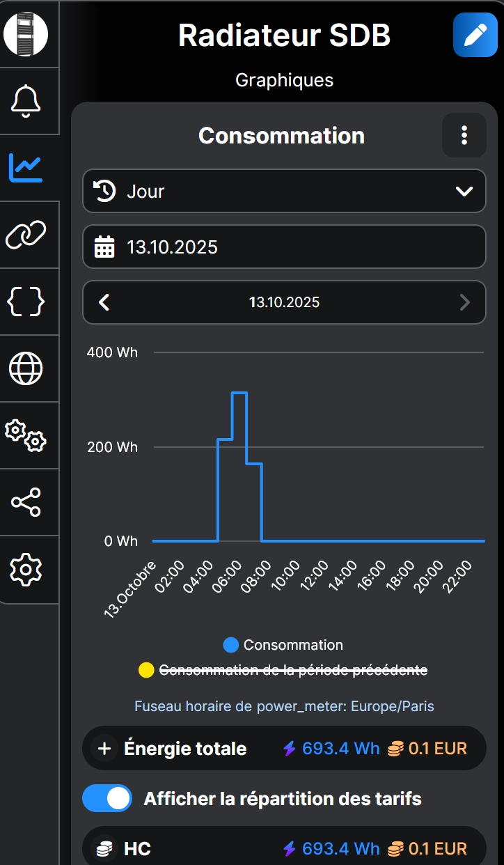Toggle Consommation series in chart legend

[x=283, y=645]
